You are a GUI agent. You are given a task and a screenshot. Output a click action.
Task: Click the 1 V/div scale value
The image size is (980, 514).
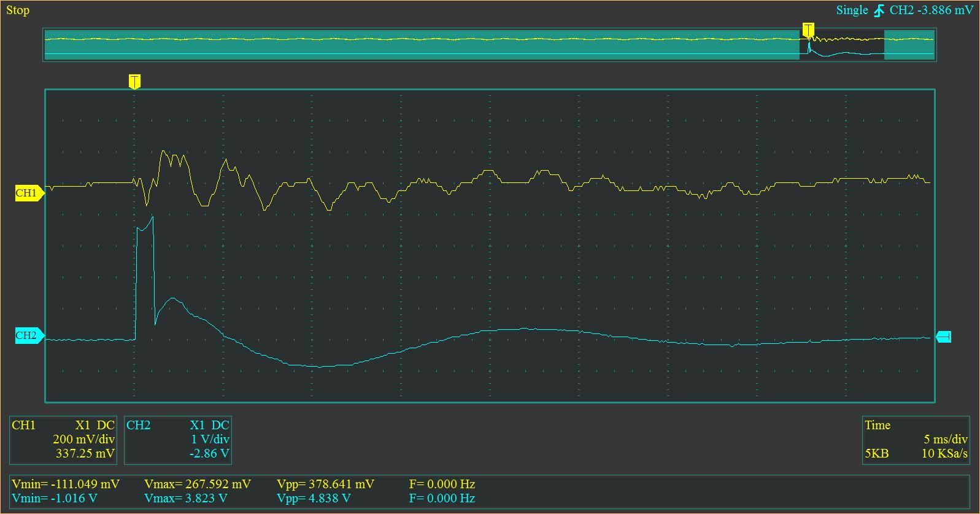[x=210, y=440]
